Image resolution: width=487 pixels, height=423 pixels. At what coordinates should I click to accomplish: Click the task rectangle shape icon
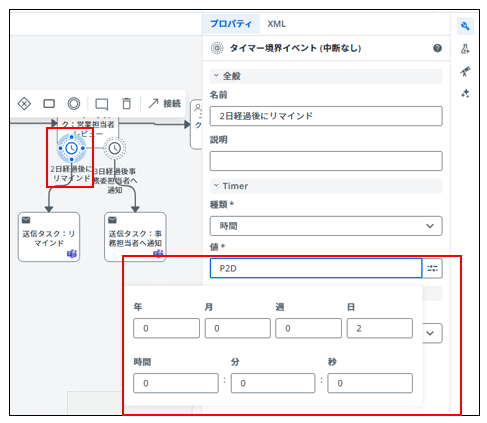pos(49,104)
